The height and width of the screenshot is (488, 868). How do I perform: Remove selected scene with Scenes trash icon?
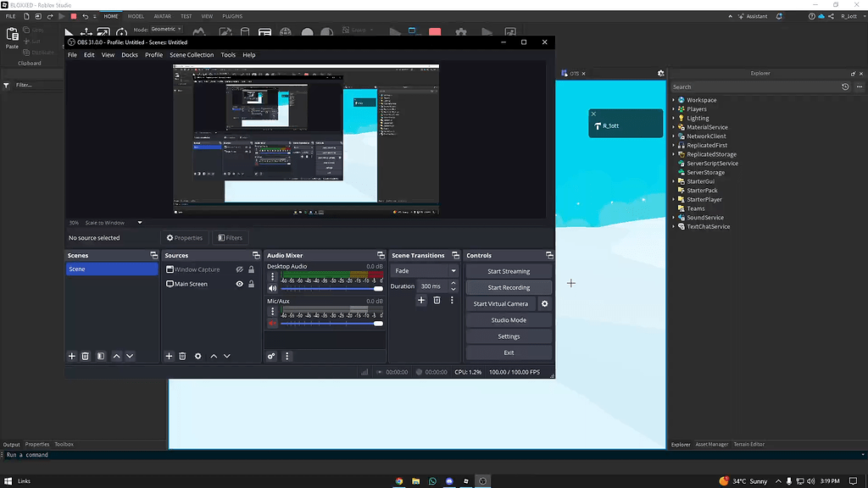click(x=86, y=357)
